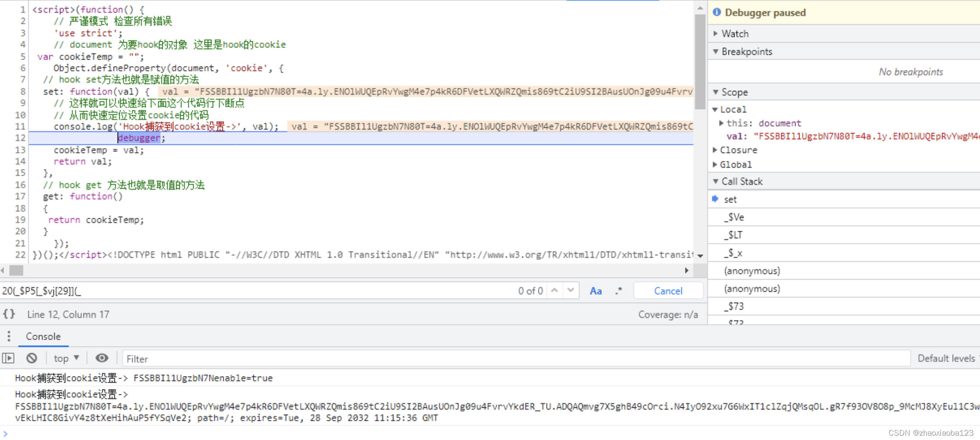980x440 pixels.
Task: Select the _$Ve call stack frame
Action: point(844,217)
